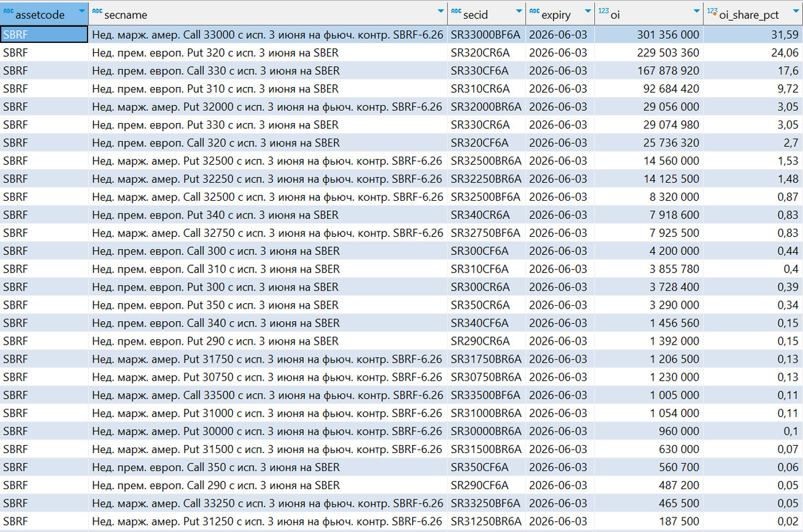Click the string type icon of secname column
This screenshot has width=803, height=532.
click(97, 11)
